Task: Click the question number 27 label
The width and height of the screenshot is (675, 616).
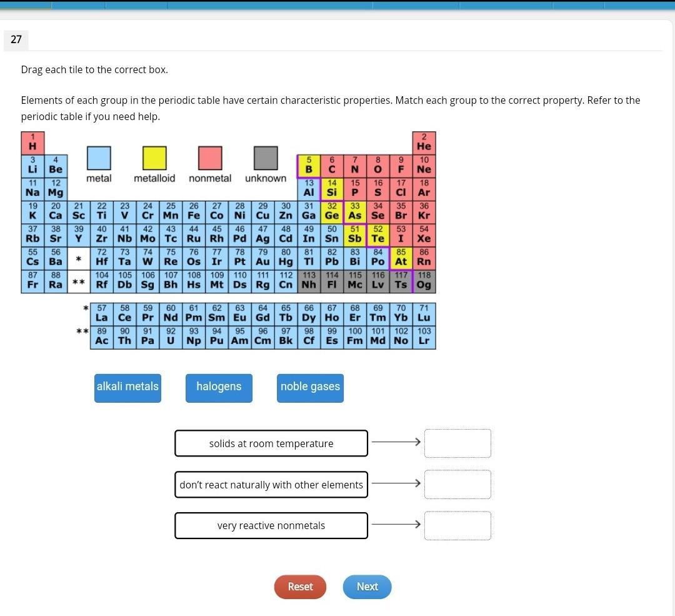Action: click(16, 39)
